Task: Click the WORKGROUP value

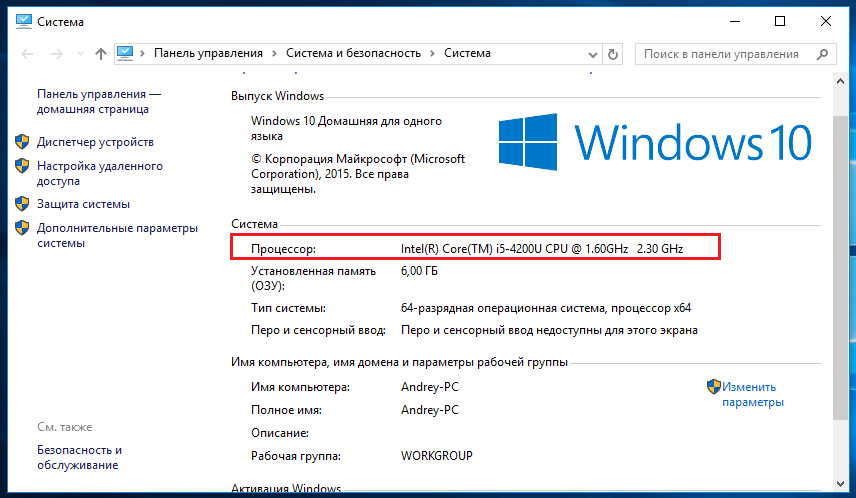Action: point(437,456)
